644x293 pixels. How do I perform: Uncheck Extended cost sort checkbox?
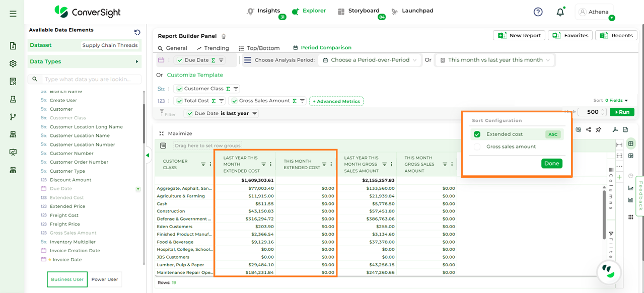477,134
